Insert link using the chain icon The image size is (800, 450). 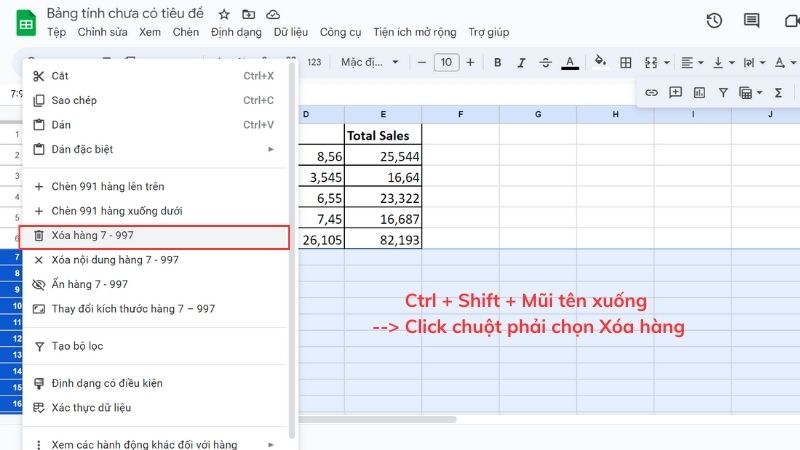pos(651,92)
